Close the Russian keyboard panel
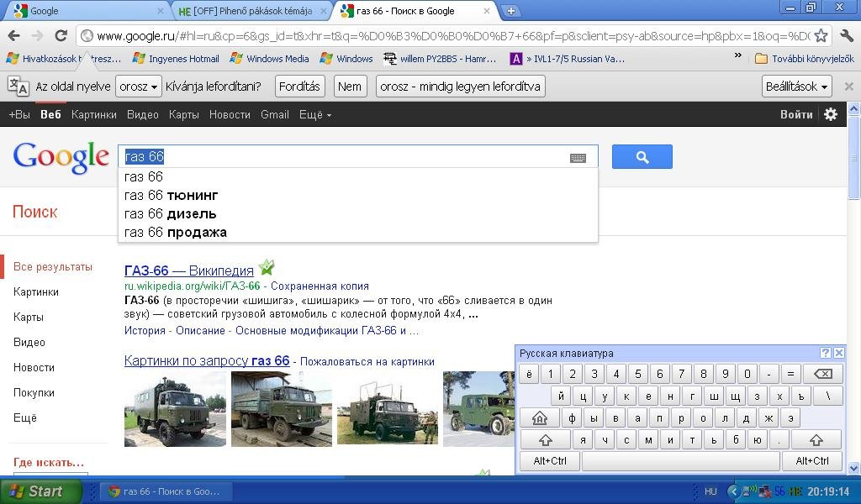 pos(838,353)
